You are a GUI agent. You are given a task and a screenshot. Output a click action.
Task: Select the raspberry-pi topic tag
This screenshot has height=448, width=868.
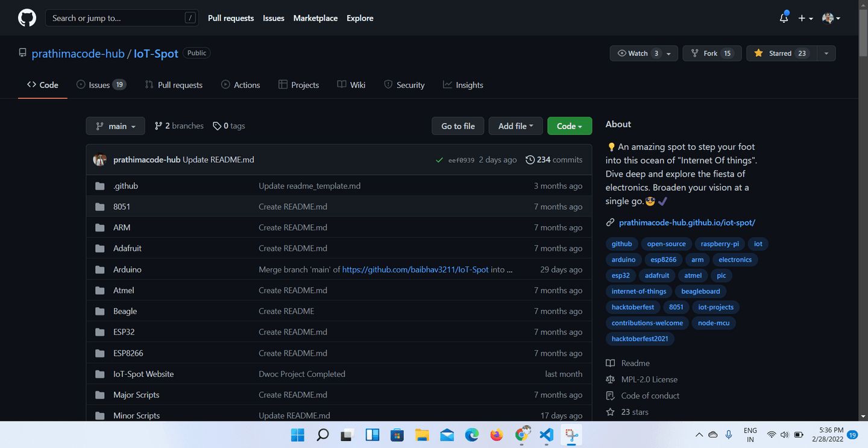(x=720, y=244)
